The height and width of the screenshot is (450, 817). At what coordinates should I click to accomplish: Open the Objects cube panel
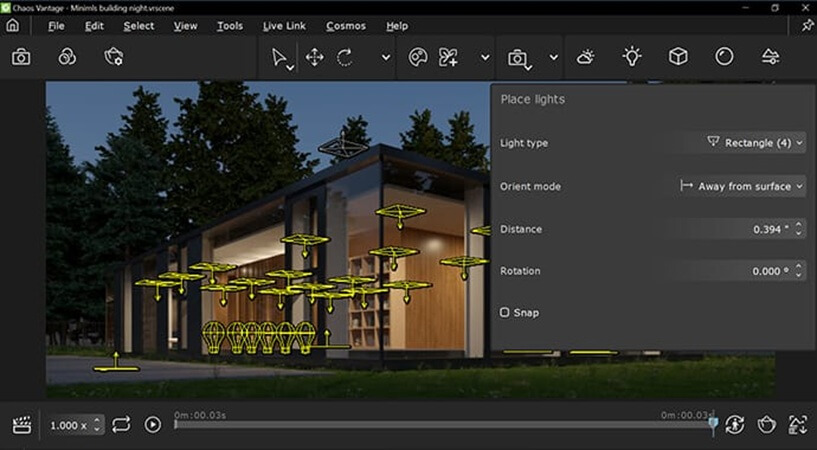pos(678,57)
